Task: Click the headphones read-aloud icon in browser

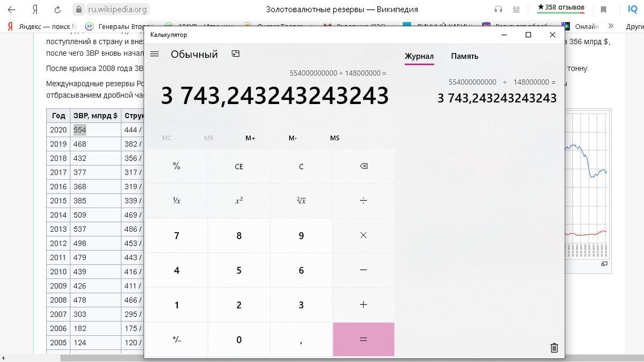Action: pyautogui.click(x=498, y=9)
